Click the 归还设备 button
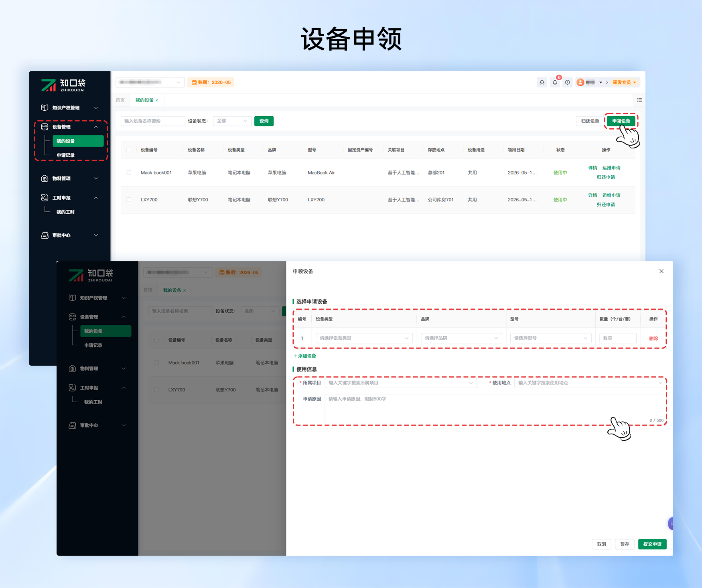The height and width of the screenshot is (588, 702). (590, 121)
